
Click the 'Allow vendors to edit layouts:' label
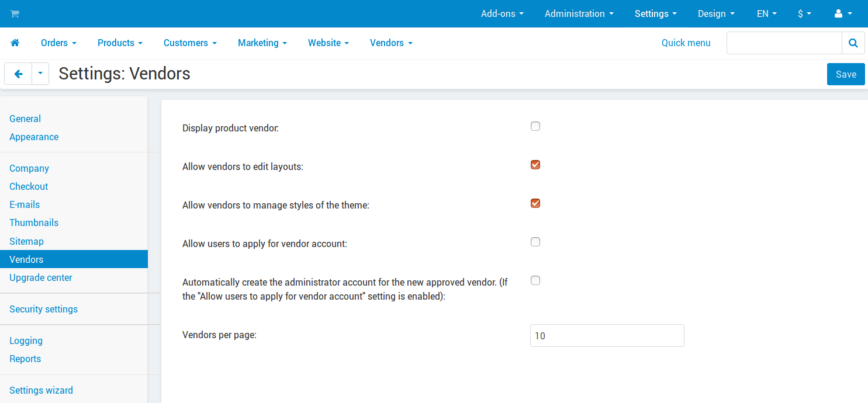(x=243, y=166)
